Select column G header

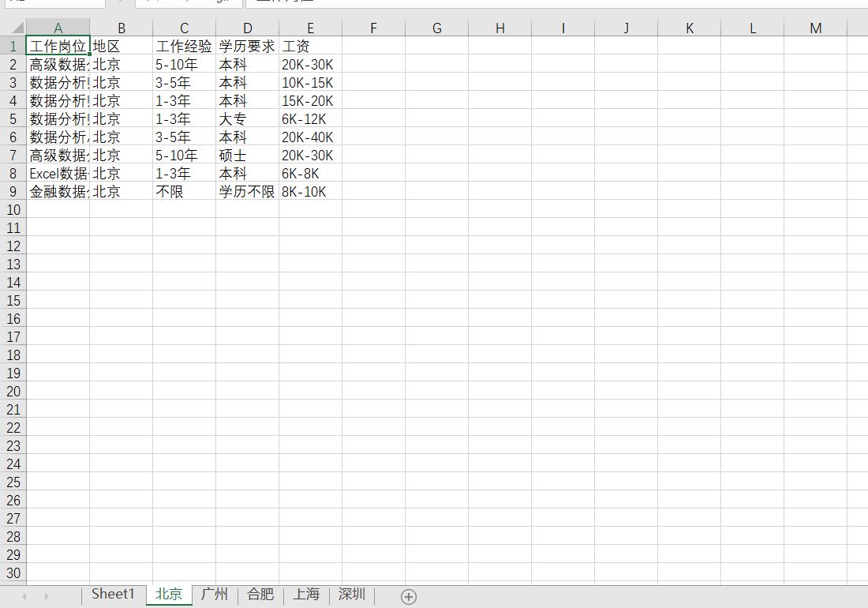(x=437, y=28)
